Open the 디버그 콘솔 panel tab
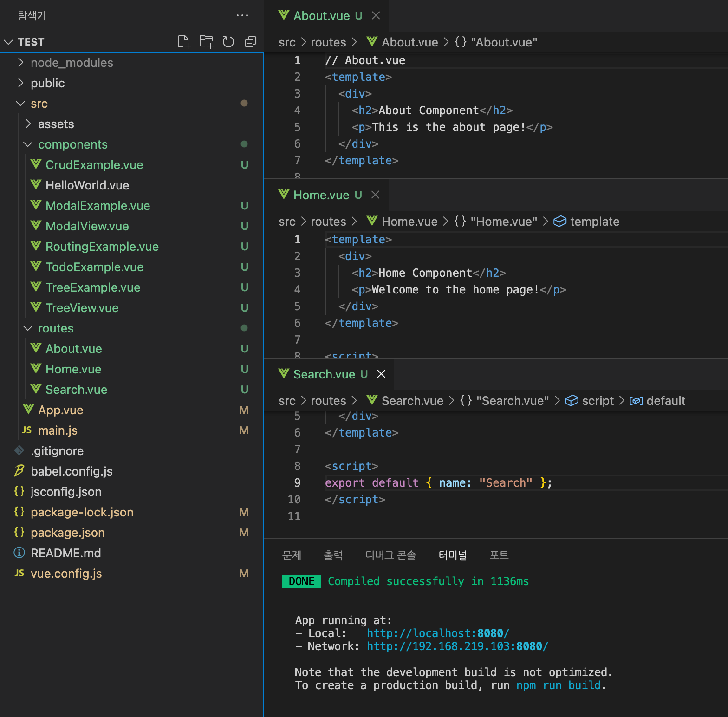This screenshot has width=728, height=717. click(x=391, y=555)
